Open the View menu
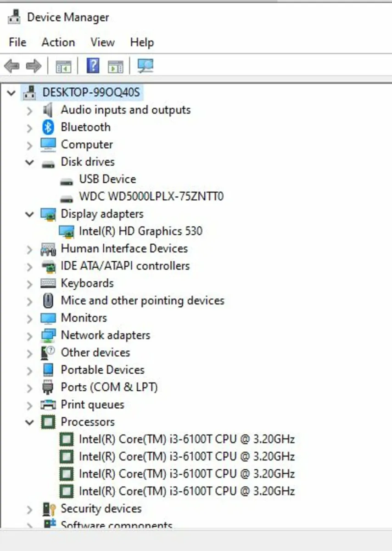Screen dimensions: 392x551 (102, 42)
